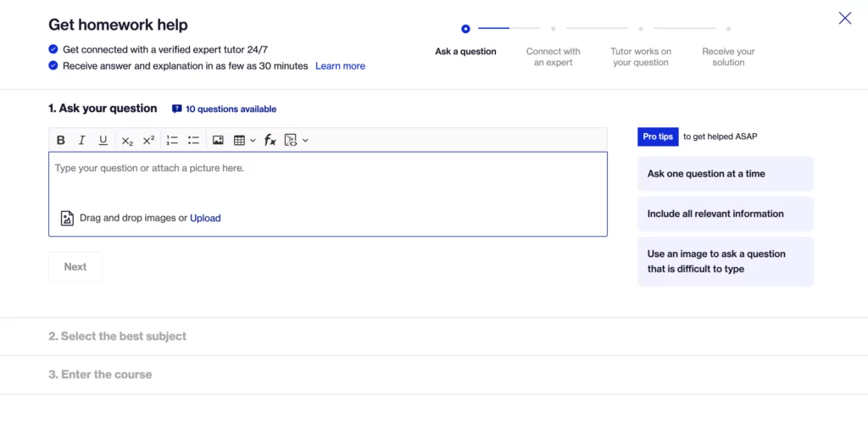The width and height of the screenshot is (868, 436).
Task: Open the Learn more link
Action: point(340,66)
